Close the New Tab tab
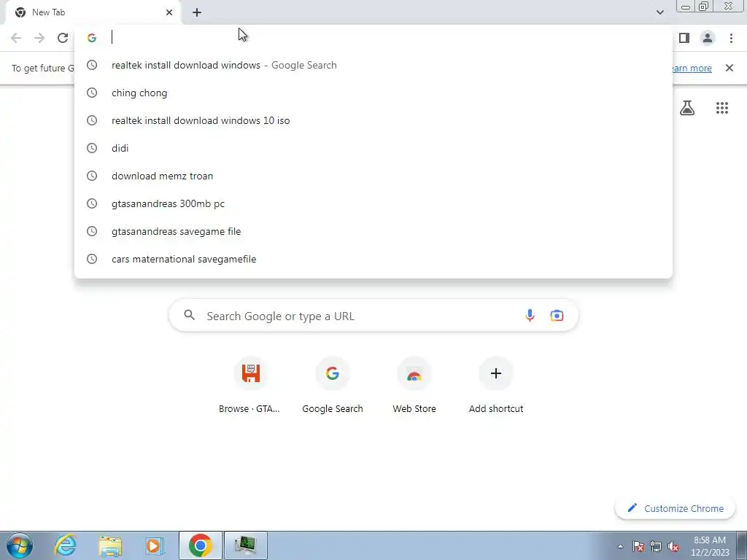Viewport: 747px width, 560px height. 169,12
